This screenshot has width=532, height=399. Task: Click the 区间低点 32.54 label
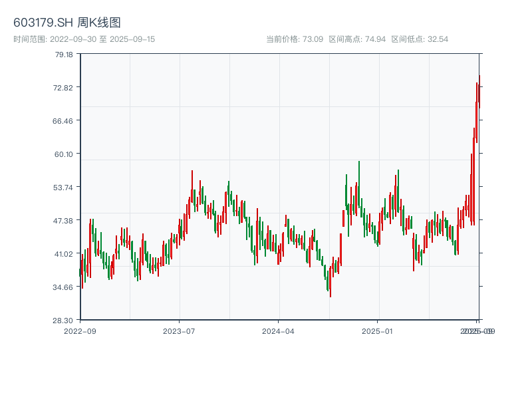tap(420, 39)
